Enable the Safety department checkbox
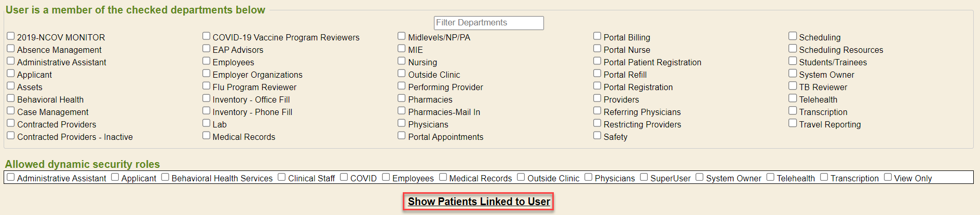Screen dimensions: 980x215 coord(597,136)
